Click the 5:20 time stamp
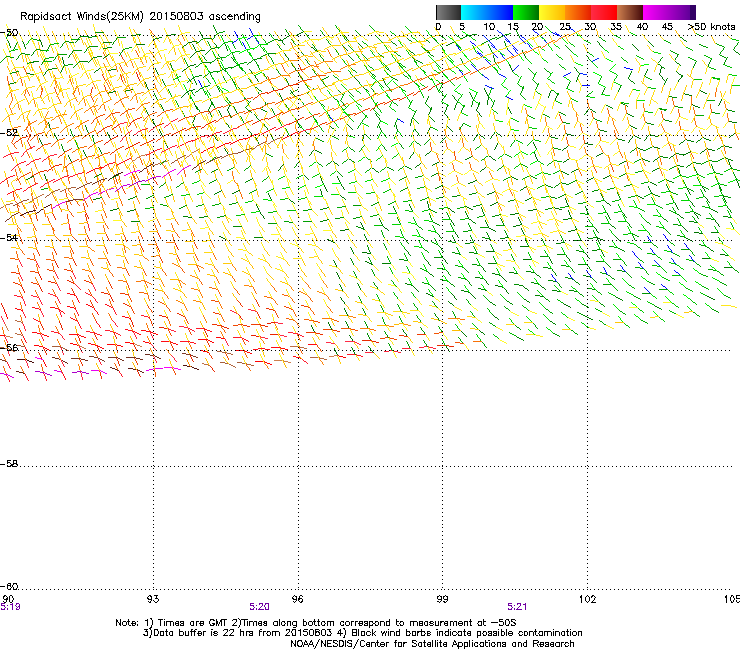The height and width of the screenshot is (650, 740). (x=260, y=607)
